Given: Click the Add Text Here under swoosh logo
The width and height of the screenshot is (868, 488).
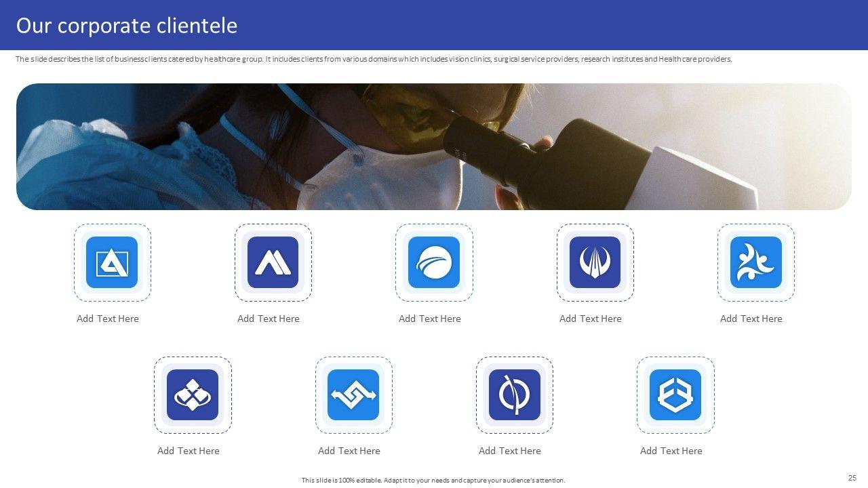Looking at the screenshot, I should pyautogui.click(x=429, y=318).
